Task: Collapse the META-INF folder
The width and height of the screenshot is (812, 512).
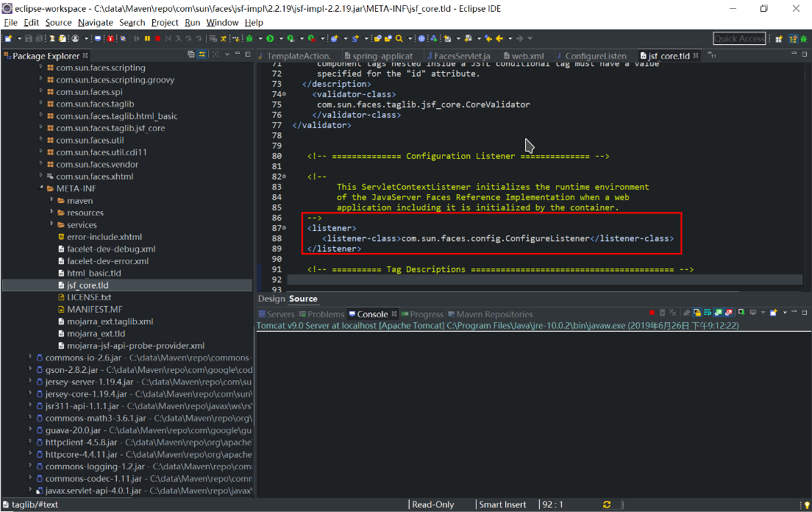Action: [x=40, y=188]
